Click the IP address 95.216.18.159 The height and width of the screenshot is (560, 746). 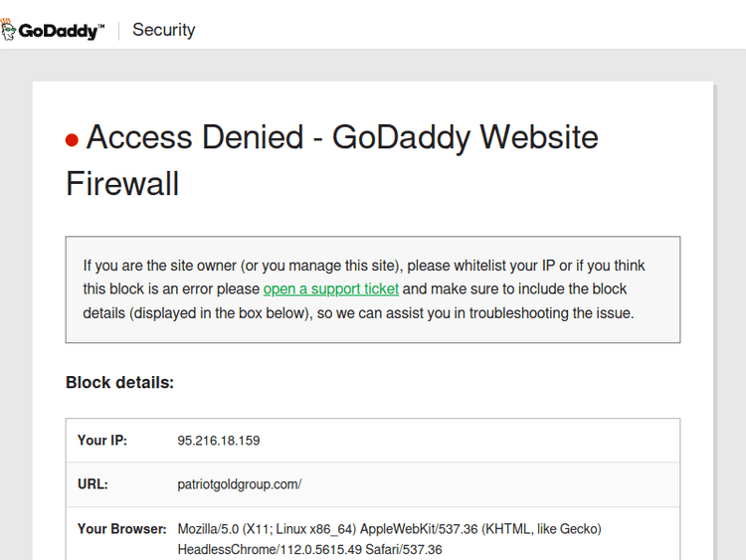(219, 441)
